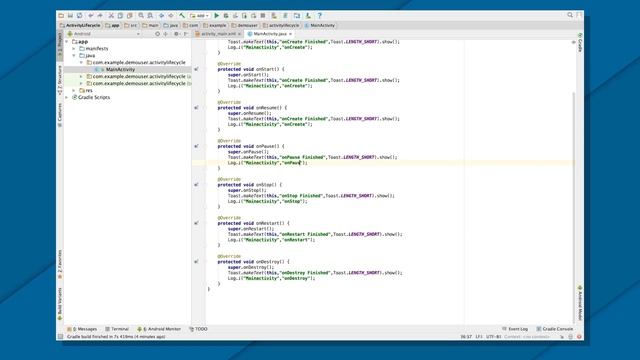The width and height of the screenshot is (640, 360).
Task: Click the Cut scissors icon
Action: coord(111,16)
